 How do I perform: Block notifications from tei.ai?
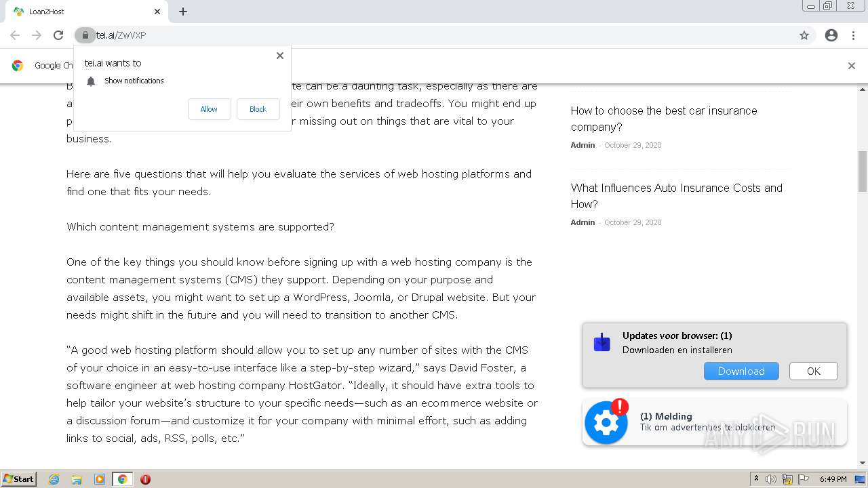[x=258, y=109]
